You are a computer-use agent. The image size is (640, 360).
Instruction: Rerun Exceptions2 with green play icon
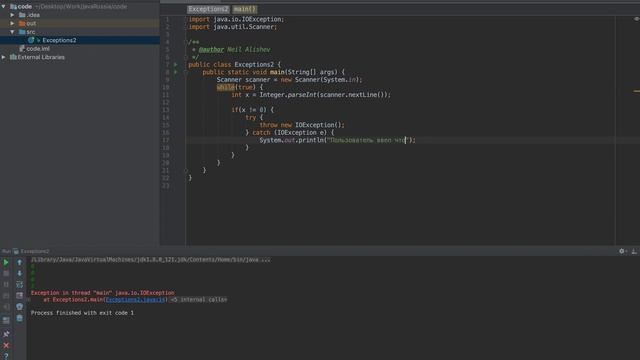pos(6,262)
